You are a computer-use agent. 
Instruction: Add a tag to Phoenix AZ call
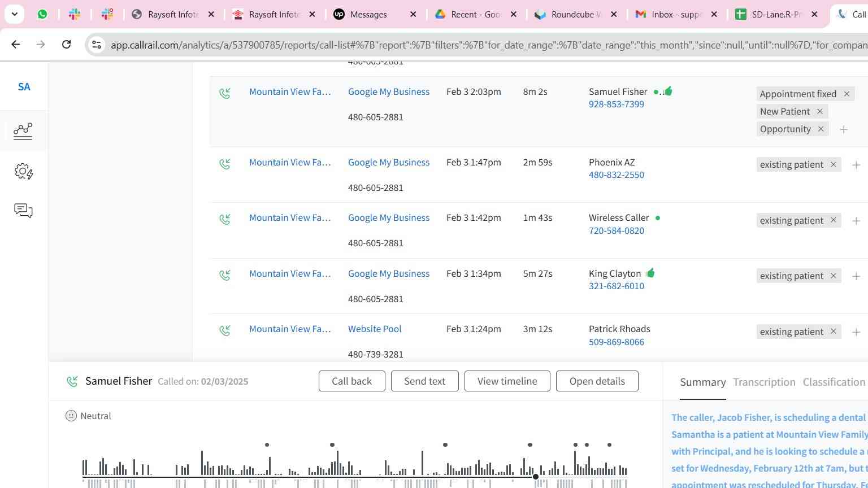(856, 165)
